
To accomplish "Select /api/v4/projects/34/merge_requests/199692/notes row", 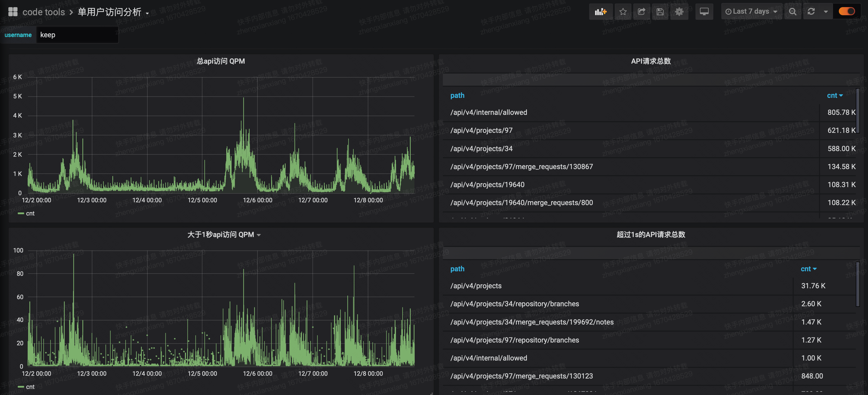I will tap(649, 322).
